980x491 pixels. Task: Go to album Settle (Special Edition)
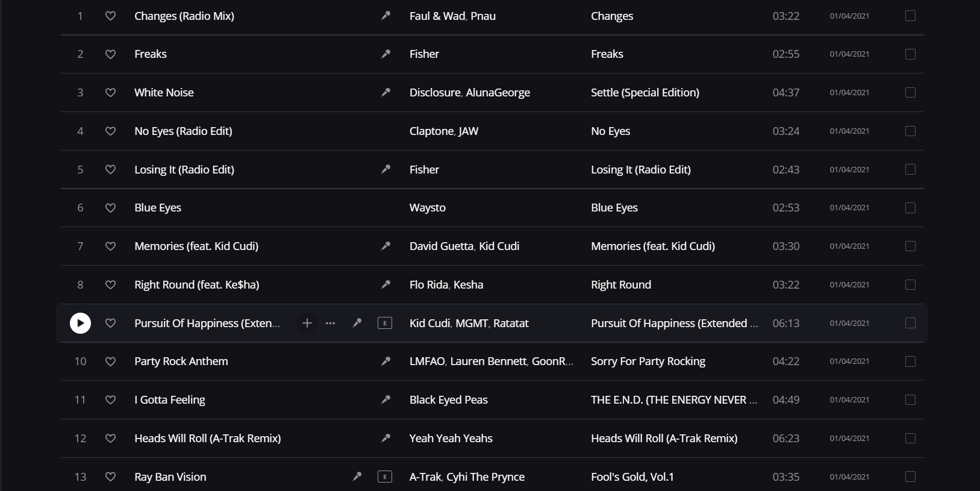coord(645,92)
